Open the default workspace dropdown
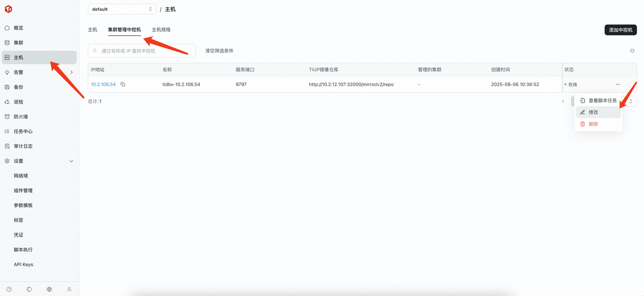 coord(122,9)
